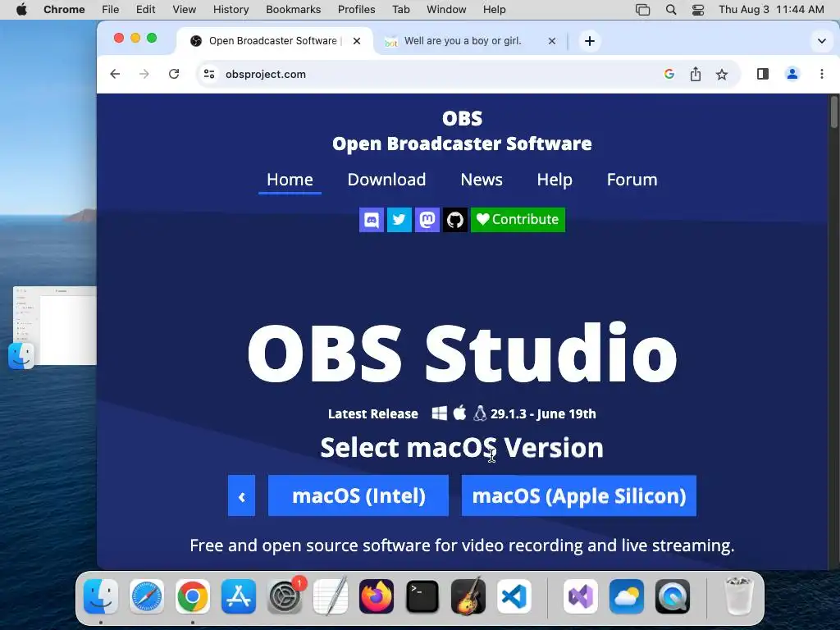Open the OBS Mastodon icon link
Image resolution: width=840 pixels, height=630 pixels.
click(x=427, y=220)
